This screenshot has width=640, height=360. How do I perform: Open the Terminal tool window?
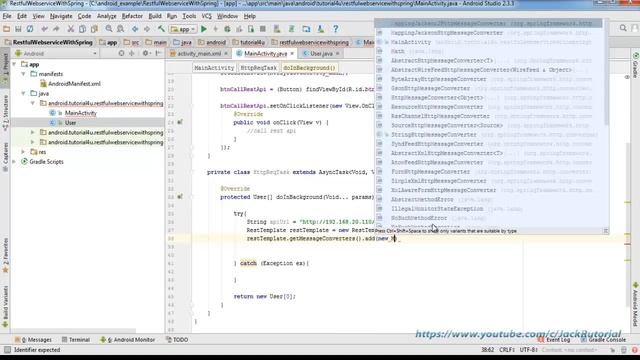(x=76, y=340)
